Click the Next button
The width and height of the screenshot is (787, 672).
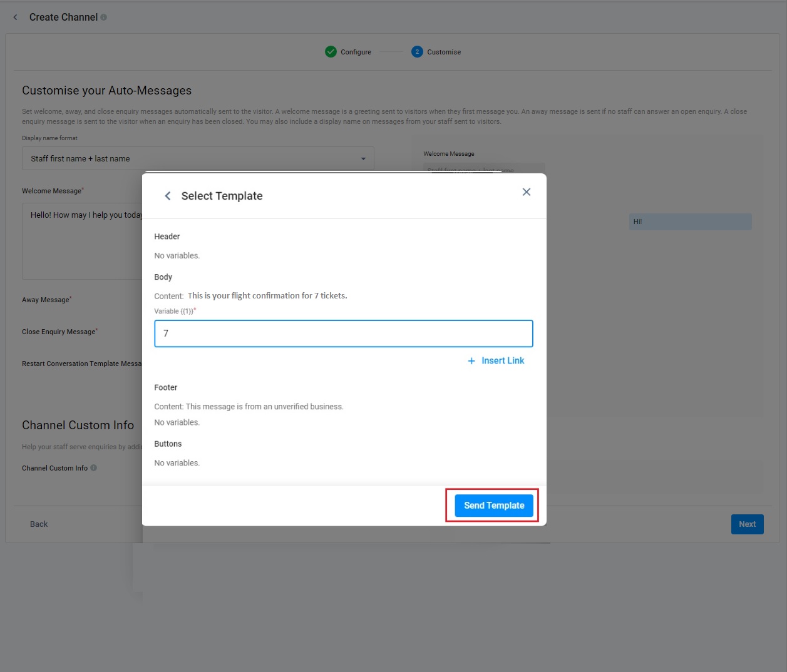coord(747,524)
